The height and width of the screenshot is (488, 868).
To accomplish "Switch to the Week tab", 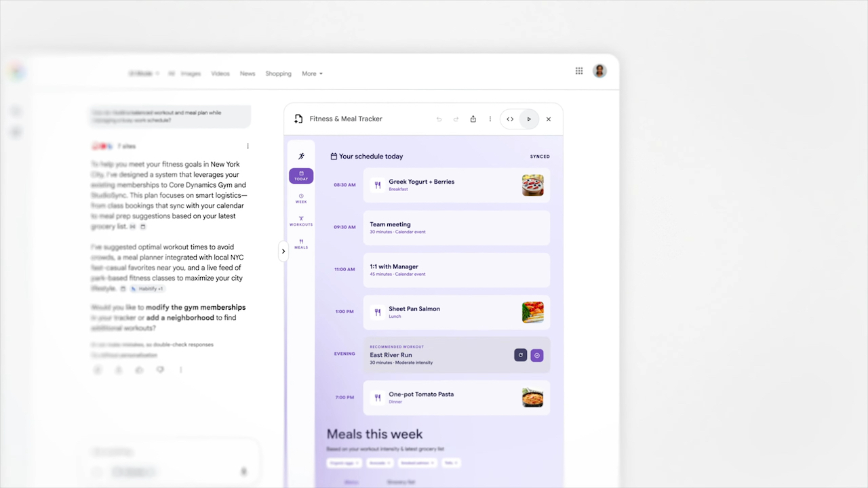I will pos(301,199).
